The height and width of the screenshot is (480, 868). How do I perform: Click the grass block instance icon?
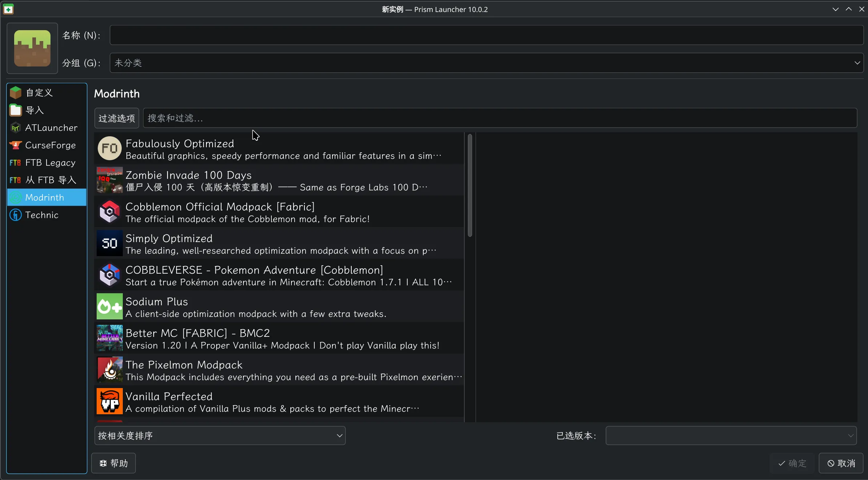32,48
